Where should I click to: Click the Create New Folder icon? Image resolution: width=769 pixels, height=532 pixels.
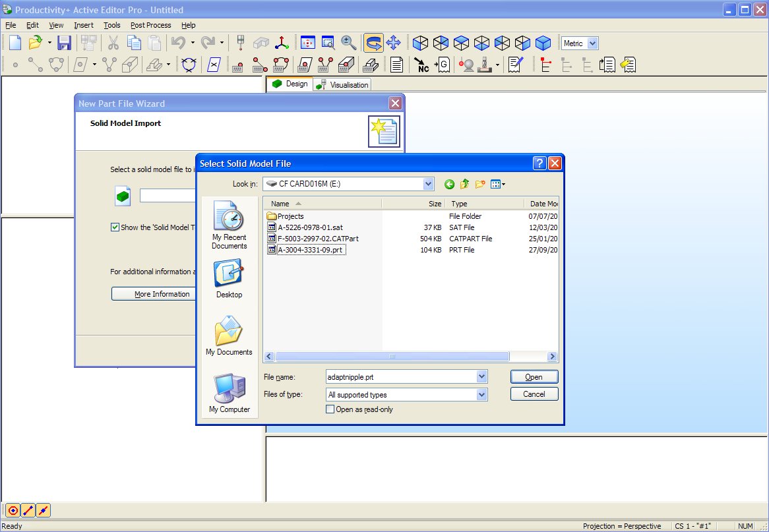[480, 184]
